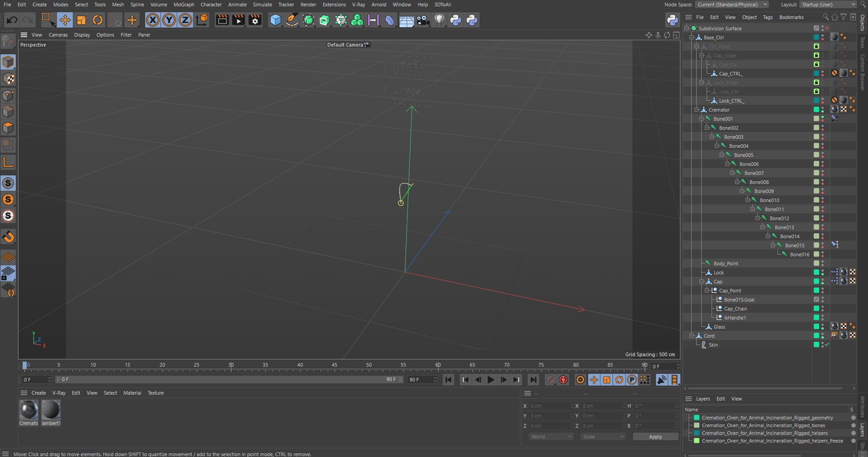
Task: Collapse the Cap object children
Action: click(702, 282)
